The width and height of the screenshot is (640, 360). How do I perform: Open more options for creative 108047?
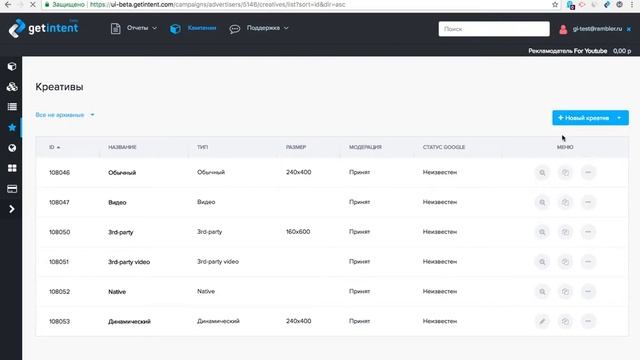(588, 202)
